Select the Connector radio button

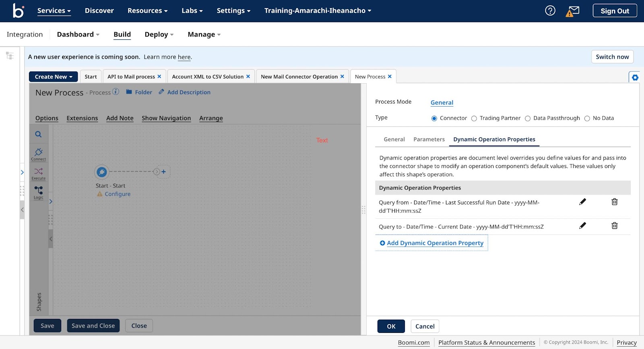(434, 119)
